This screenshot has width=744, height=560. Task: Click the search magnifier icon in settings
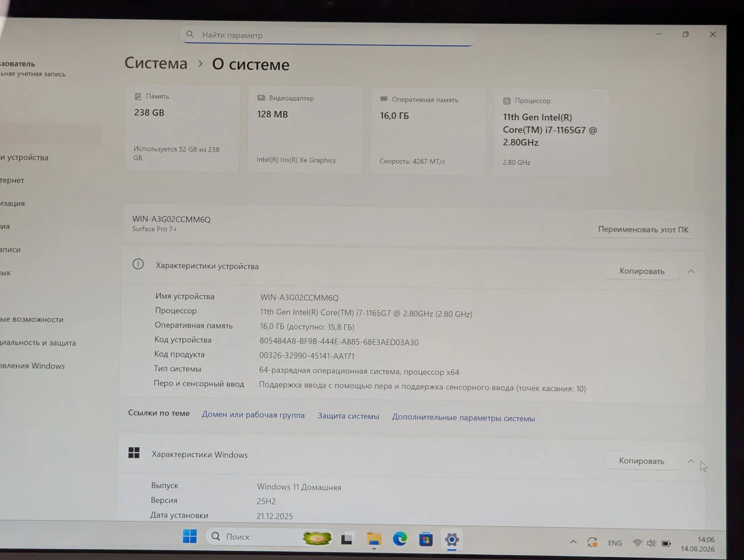(x=189, y=34)
